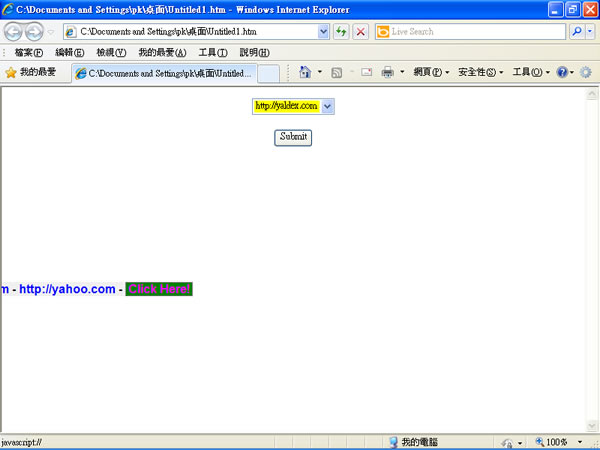Open the 工具(T) menu
The height and width of the screenshot is (450, 600).
[213, 52]
